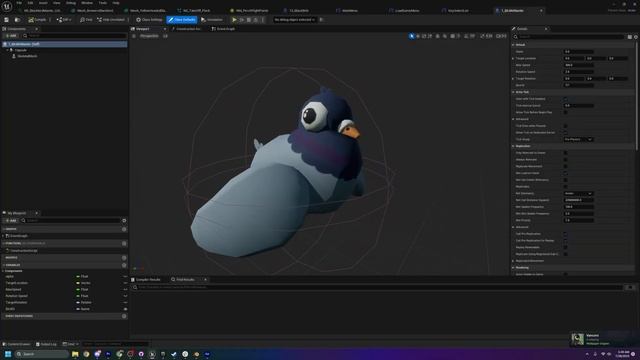This screenshot has width=640, height=360.
Task: Open the Diff dropdown
Action: pyautogui.click(x=64, y=20)
